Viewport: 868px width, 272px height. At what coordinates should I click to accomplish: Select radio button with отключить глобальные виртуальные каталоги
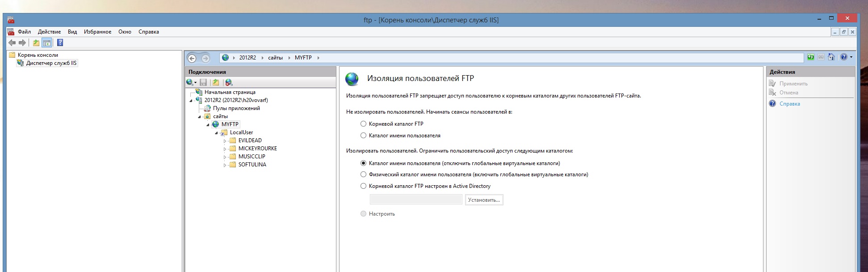click(x=363, y=163)
